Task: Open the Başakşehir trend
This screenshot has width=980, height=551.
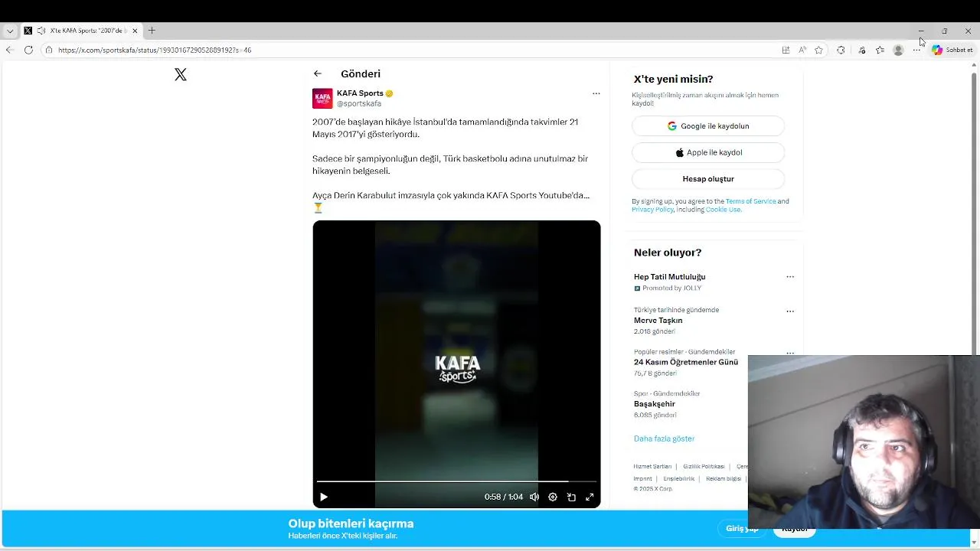Action: tap(655, 404)
